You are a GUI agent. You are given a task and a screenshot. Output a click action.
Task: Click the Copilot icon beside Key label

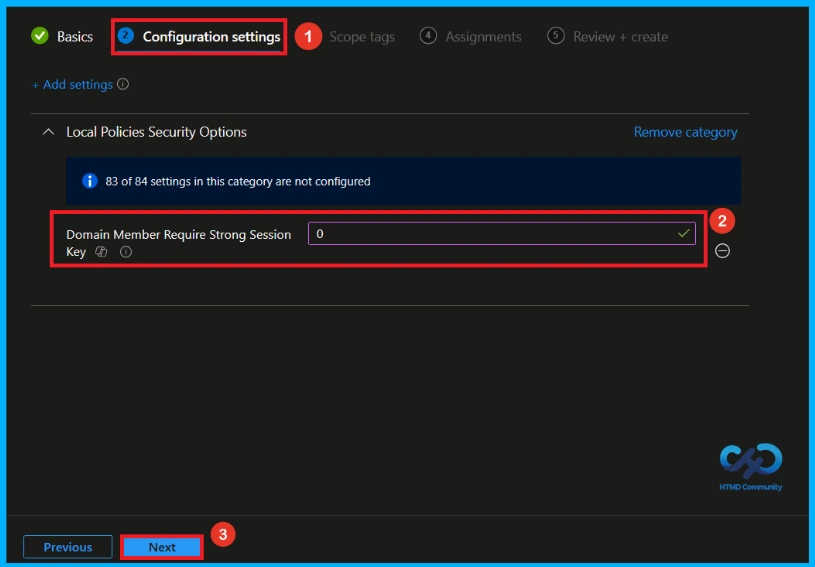coord(101,252)
